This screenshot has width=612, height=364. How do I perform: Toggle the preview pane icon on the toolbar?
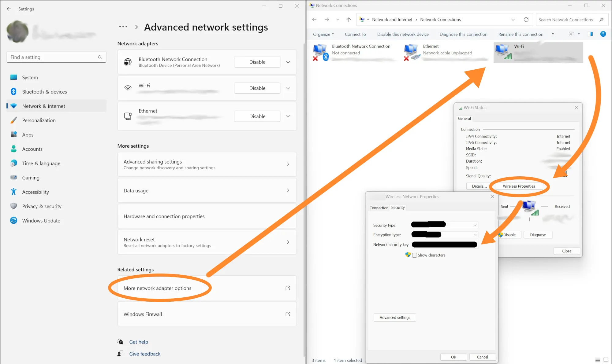(x=590, y=34)
